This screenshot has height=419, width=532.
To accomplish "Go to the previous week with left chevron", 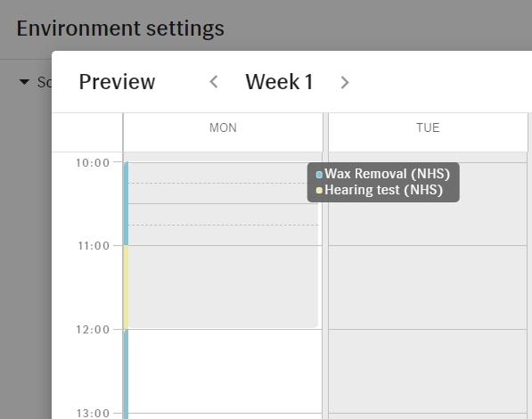I will [214, 82].
